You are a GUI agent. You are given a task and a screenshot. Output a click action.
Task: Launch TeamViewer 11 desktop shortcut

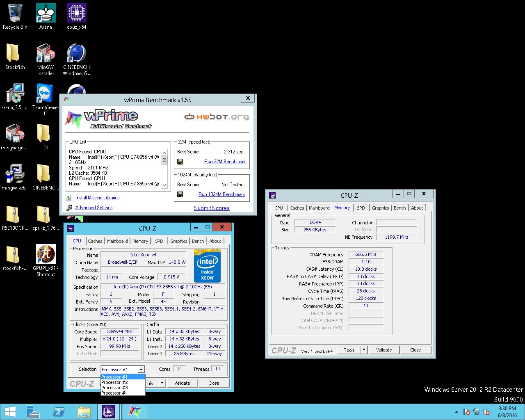click(46, 100)
